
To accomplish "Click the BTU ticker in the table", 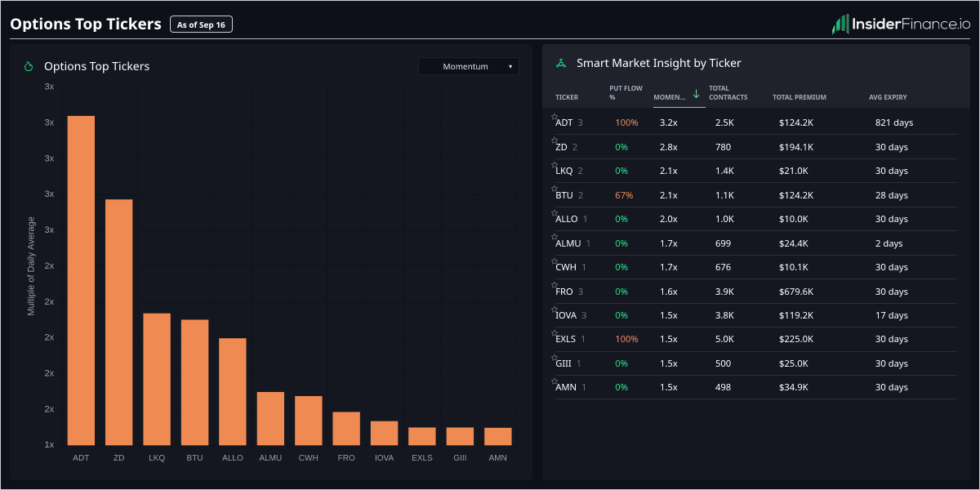I will [564, 195].
